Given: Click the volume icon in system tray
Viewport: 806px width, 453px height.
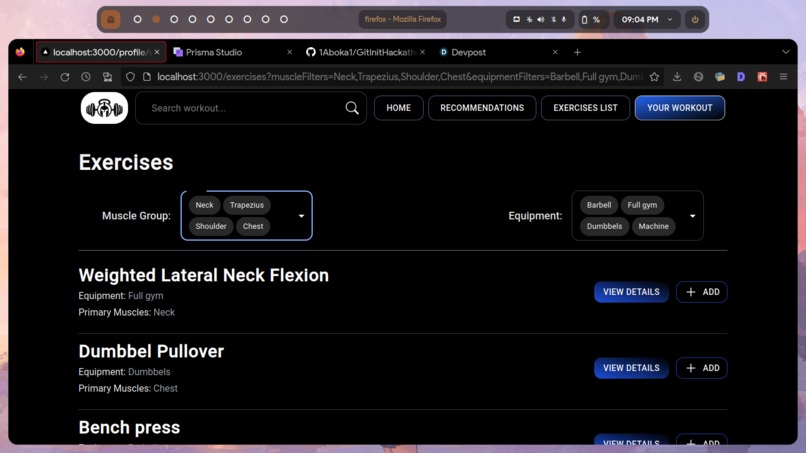Looking at the screenshot, I should coord(541,20).
